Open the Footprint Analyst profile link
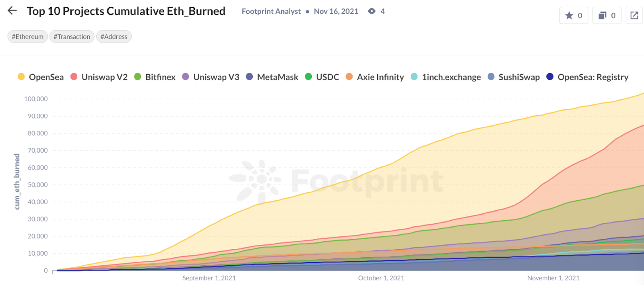This screenshot has height=285, width=644. 271,12
